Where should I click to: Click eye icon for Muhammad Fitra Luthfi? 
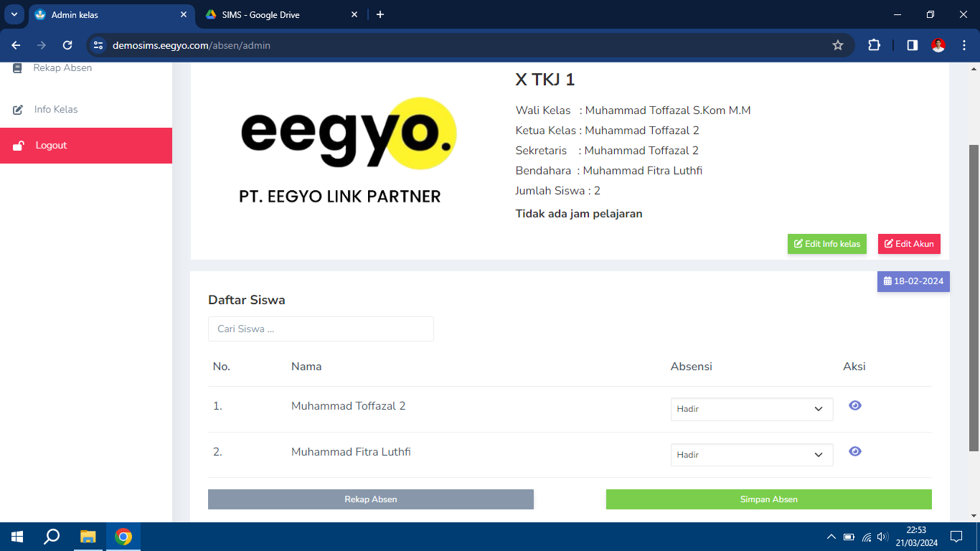(x=854, y=451)
